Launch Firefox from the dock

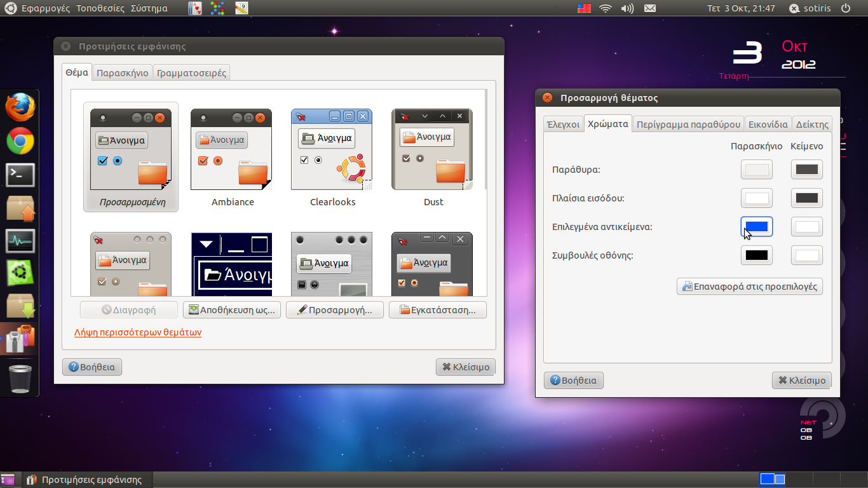pos(20,107)
